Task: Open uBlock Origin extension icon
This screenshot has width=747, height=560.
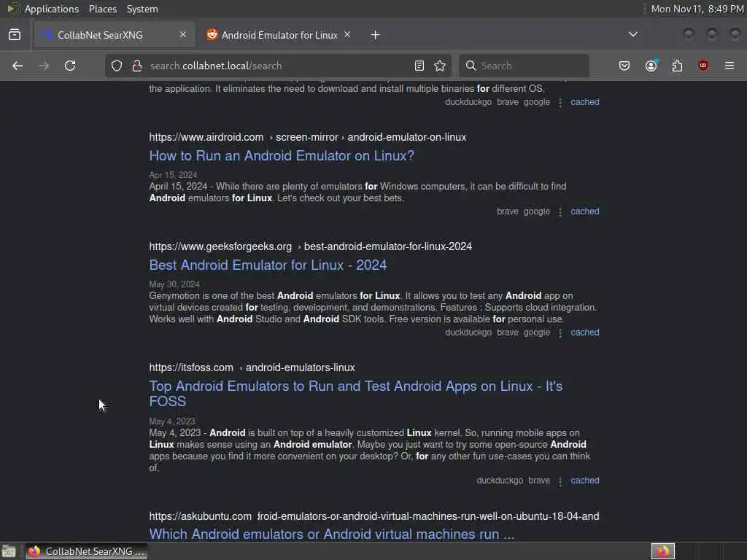Action: coord(703,66)
